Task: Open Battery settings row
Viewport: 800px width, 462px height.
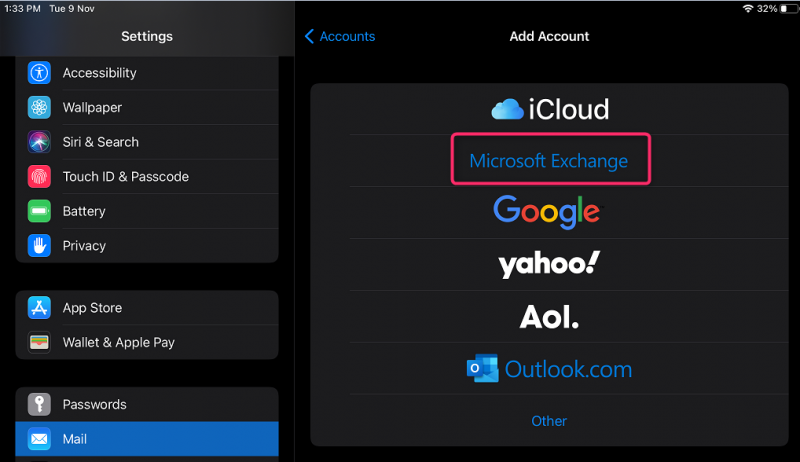Action: coord(147,211)
